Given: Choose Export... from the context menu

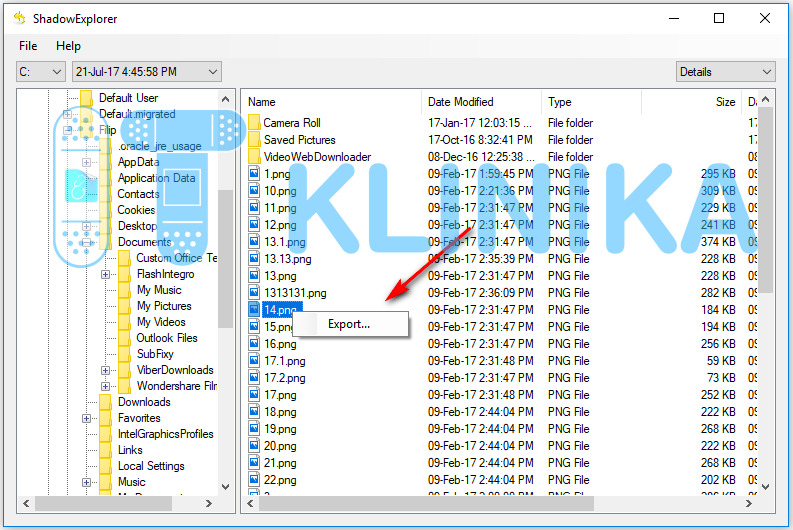Looking at the screenshot, I should [x=349, y=324].
